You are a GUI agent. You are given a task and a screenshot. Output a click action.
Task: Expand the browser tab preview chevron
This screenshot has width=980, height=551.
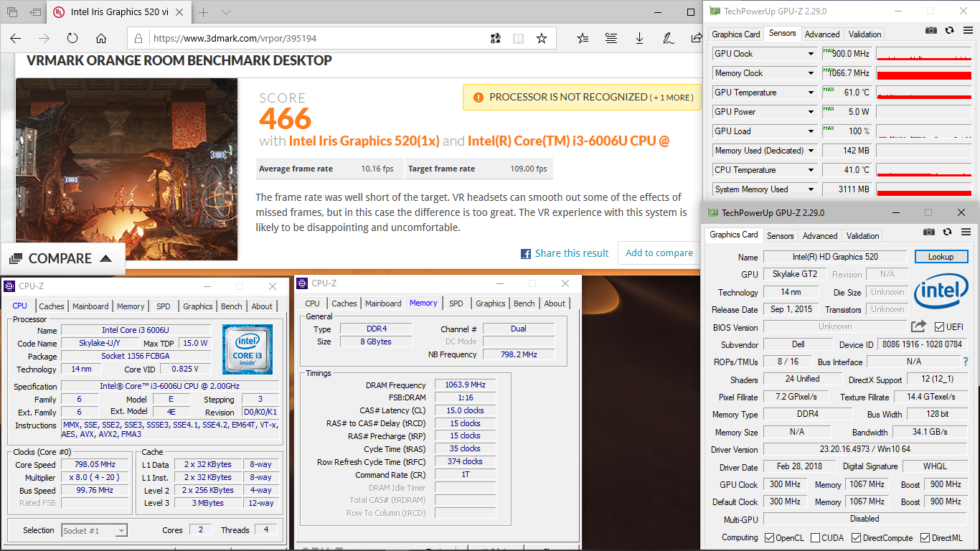coord(226,12)
